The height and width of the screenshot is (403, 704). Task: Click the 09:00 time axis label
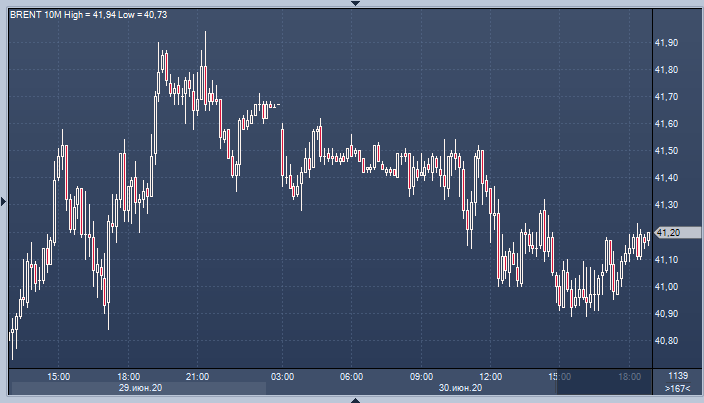(x=421, y=376)
